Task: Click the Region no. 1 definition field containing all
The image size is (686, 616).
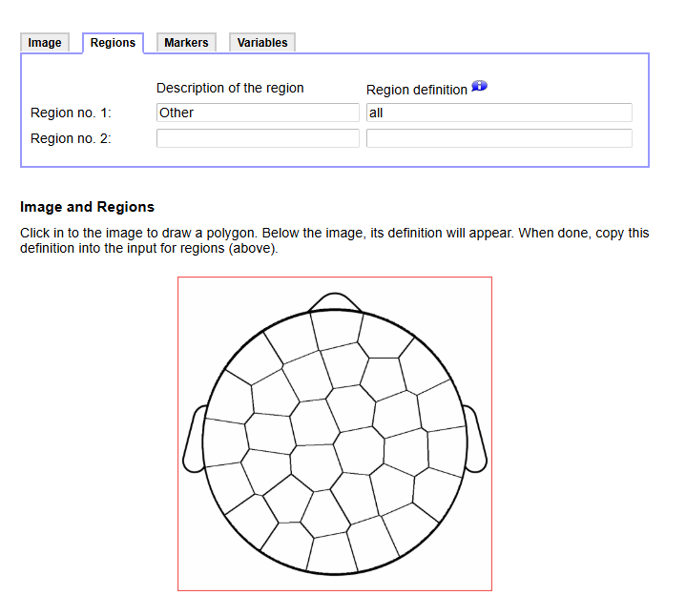Action: (x=499, y=113)
